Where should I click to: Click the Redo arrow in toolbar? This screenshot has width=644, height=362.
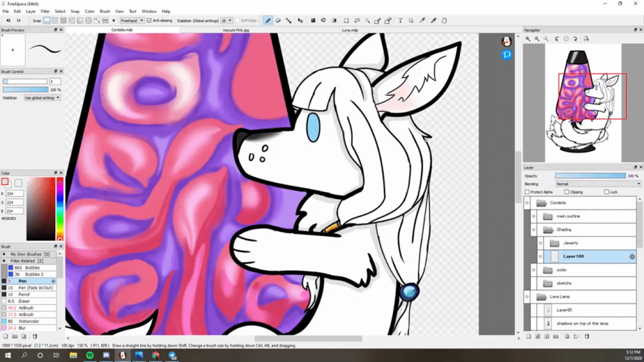(x=19, y=21)
